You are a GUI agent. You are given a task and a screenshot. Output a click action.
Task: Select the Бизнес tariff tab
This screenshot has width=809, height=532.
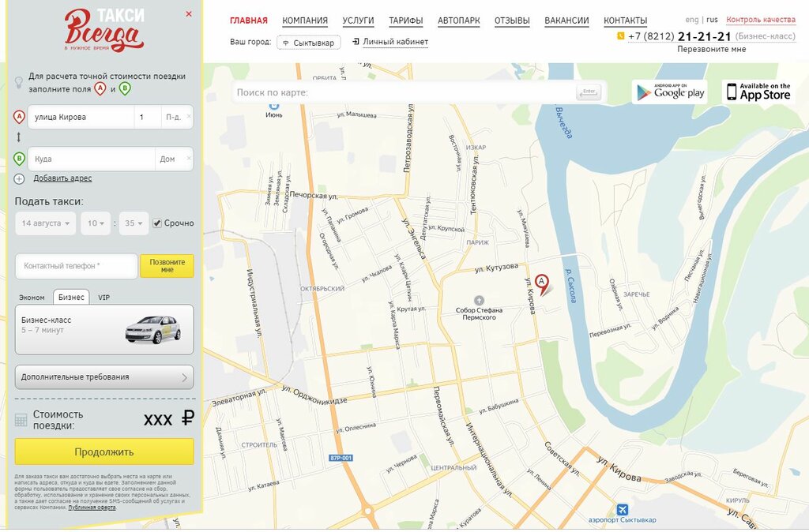pos(71,297)
